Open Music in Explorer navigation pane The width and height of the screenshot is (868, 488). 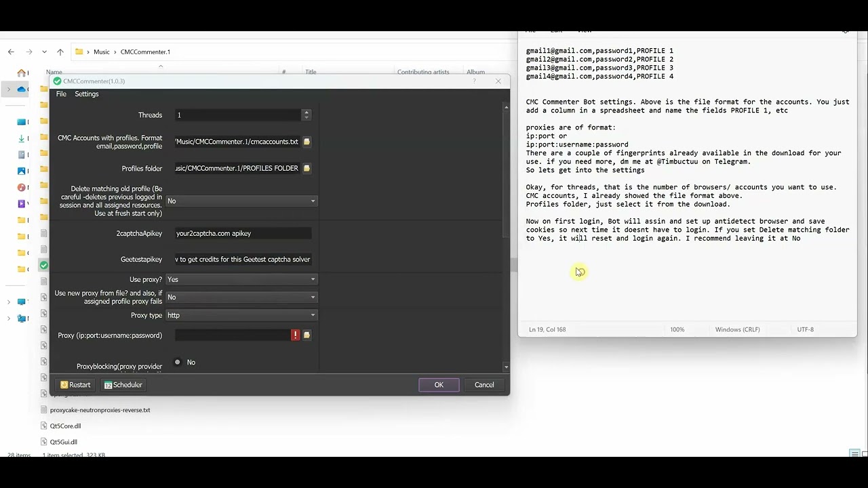coord(22,187)
